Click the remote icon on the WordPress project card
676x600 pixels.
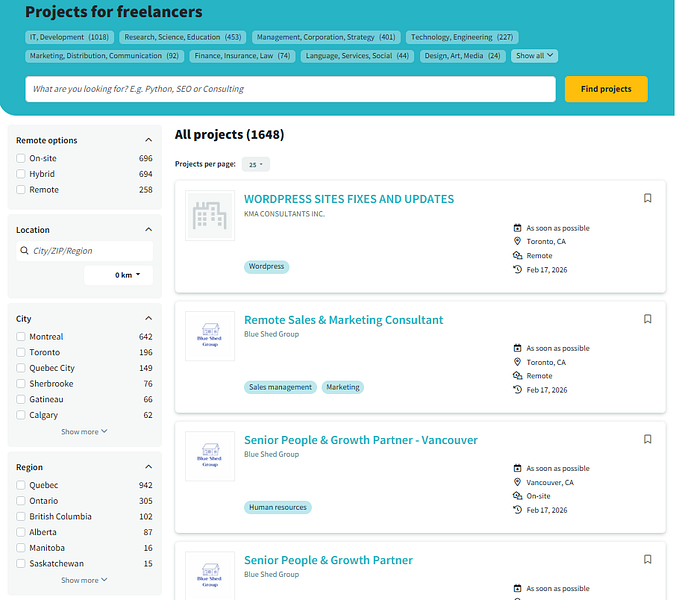[517, 255]
